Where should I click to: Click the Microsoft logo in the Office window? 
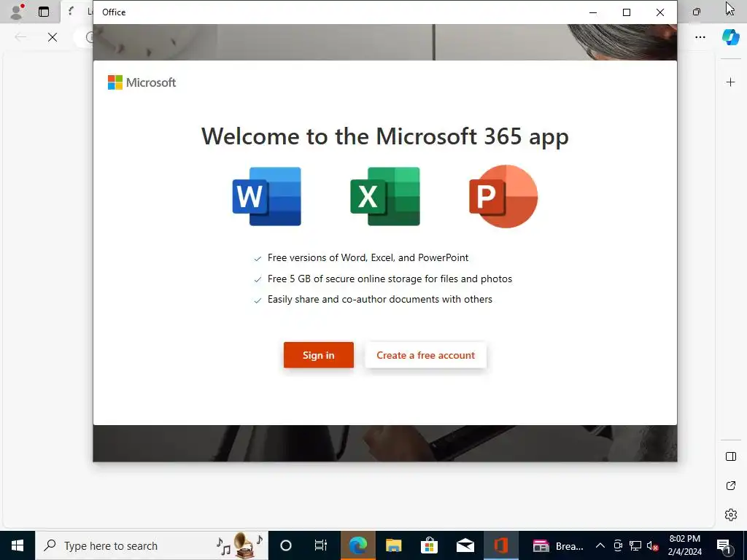click(142, 82)
